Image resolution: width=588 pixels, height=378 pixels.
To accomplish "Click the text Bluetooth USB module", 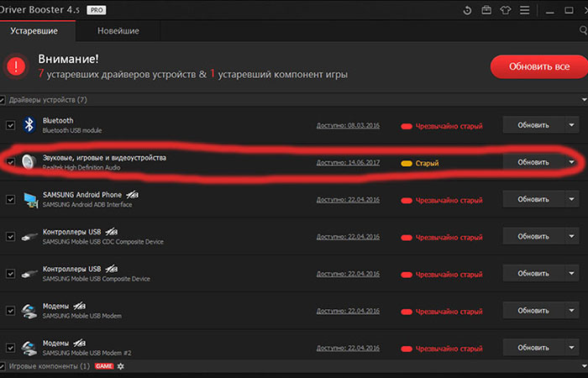I will pyautogui.click(x=72, y=130).
